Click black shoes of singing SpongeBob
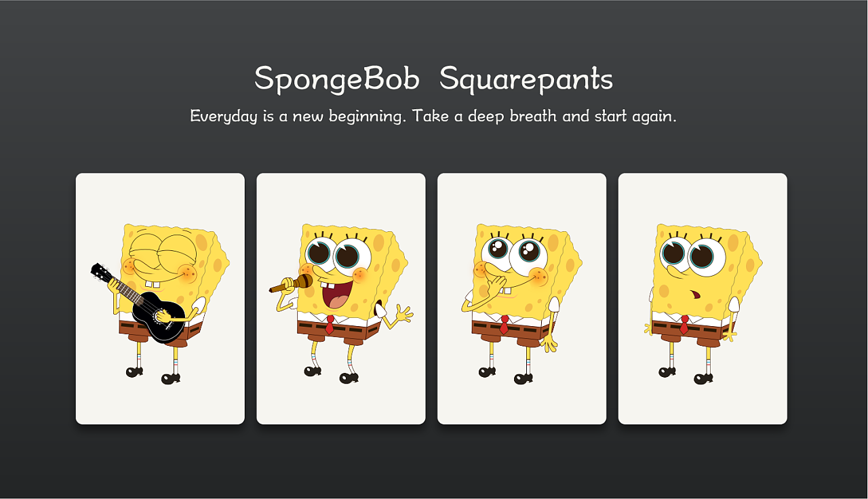Image resolution: width=868 pixels, height=499 pixels. click(x=331, y=375)
